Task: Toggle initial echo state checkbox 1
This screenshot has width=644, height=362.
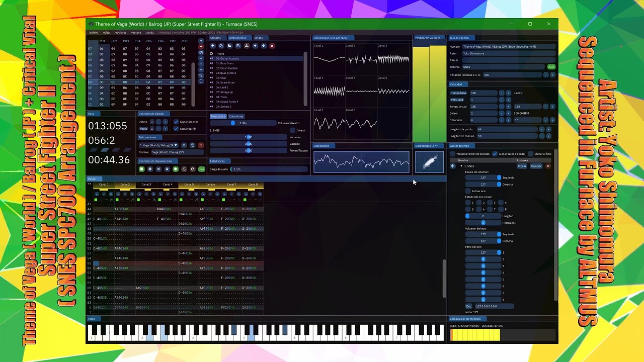Action: click(x=468, y=203)
